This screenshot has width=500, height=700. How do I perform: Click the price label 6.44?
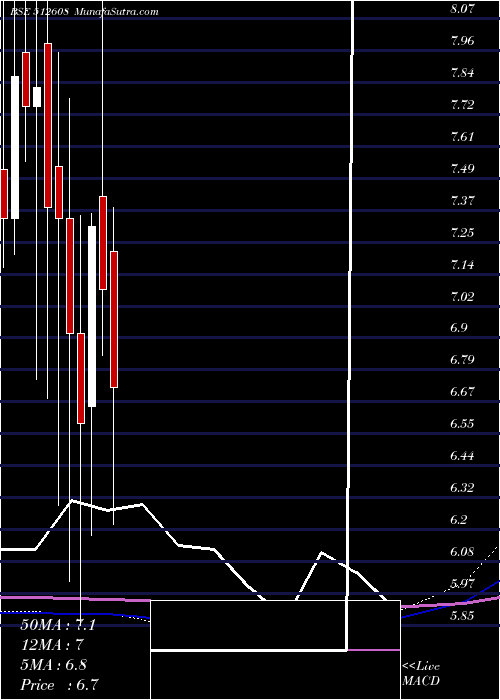(463, 456)
